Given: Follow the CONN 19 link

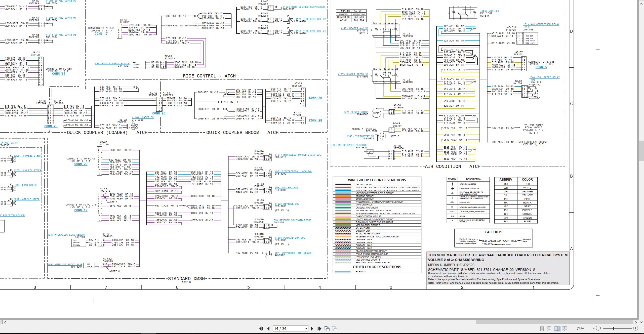Looking at the screenshot, I should click(81, 210).
